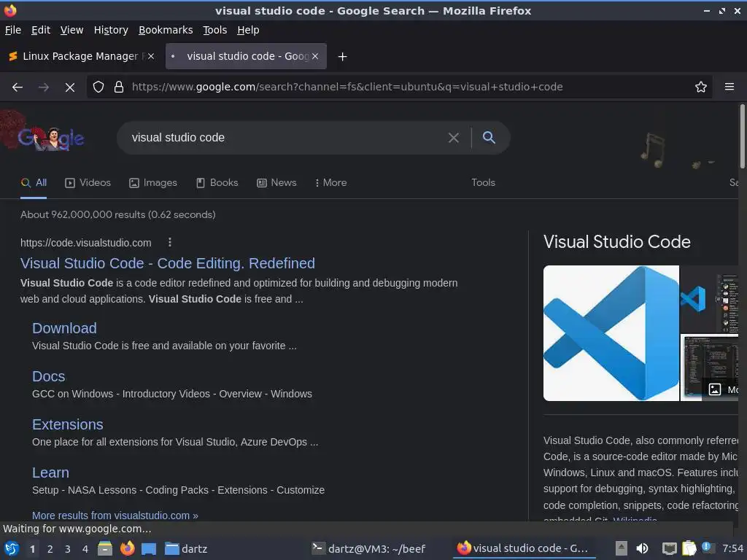The height and width of the screenshot is (560, 747).
Task: Clear the Google search box text
Action: point(454,138)
